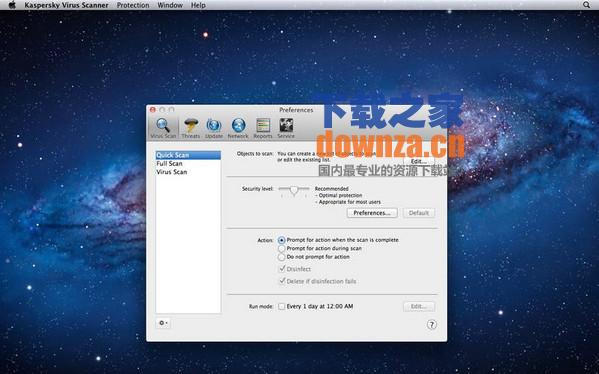Click the help question mark button
This screenshot has height=374, width=599.
[432, 325]
